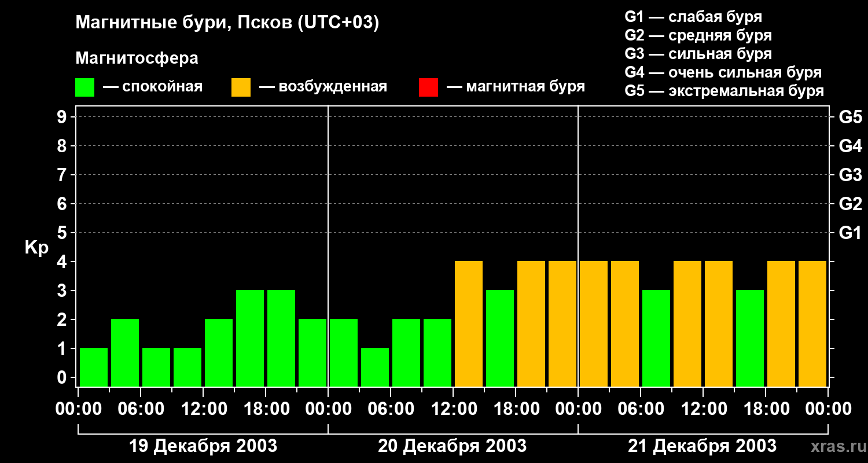Click the 20 Декабря 12:00–15:00 yellow bar
This screenshot has width=868, height=463.
coord(469,324)
